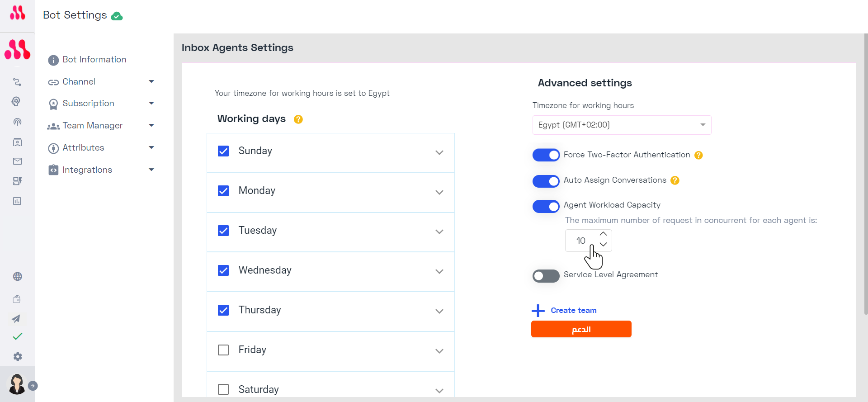Click the orange Arabic support button
The image size is (868, 402).
(581, 329)
